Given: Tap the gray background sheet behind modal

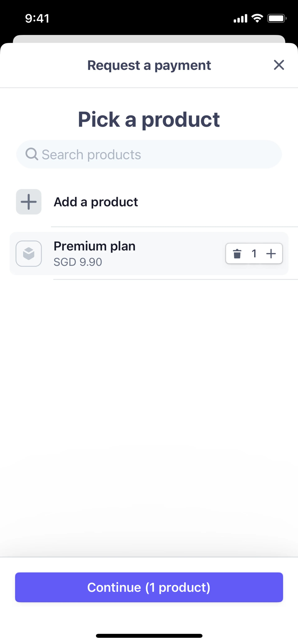Looking at the screenshot, I should click(149, 39).
